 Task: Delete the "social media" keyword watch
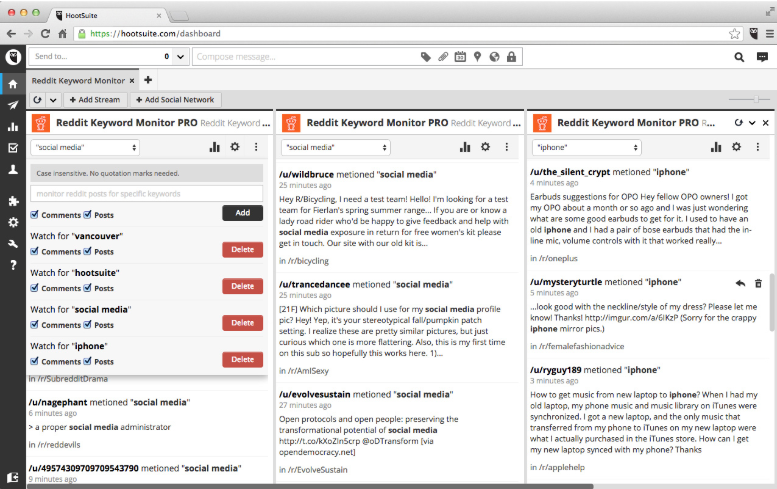pos(242,323)
